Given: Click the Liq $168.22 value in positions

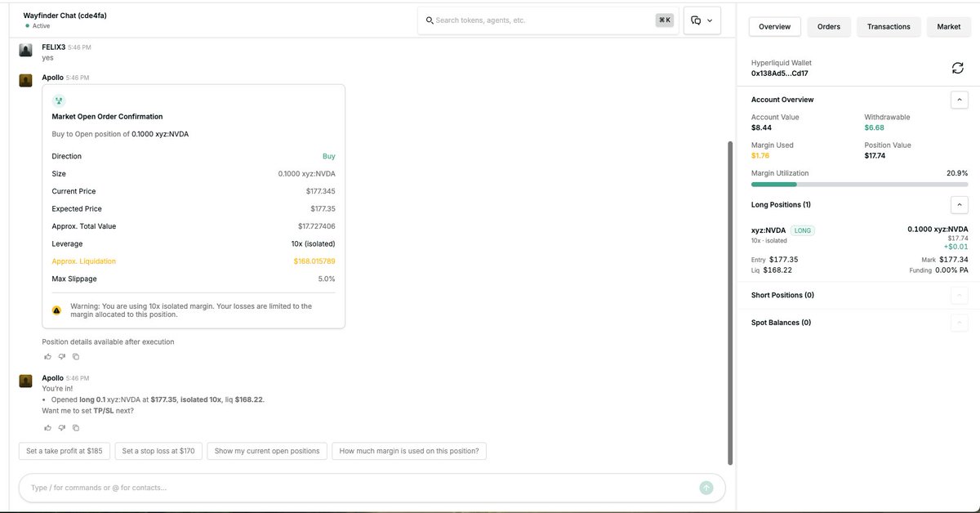Looking at the screenshot, I should click(772, 270).
